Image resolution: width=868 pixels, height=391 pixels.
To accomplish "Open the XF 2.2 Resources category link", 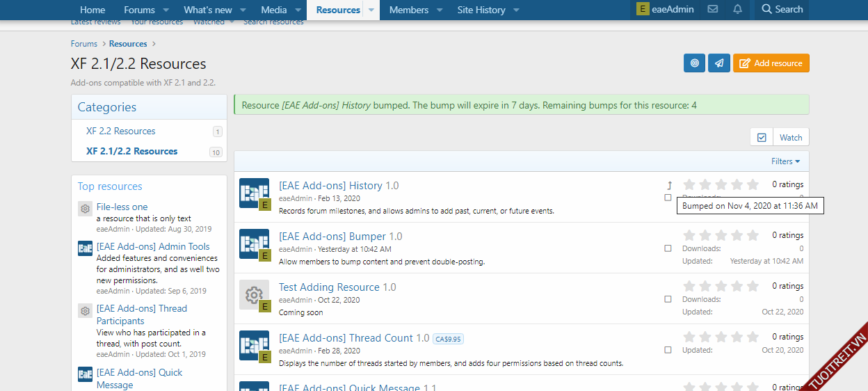I will coord(121,131).
